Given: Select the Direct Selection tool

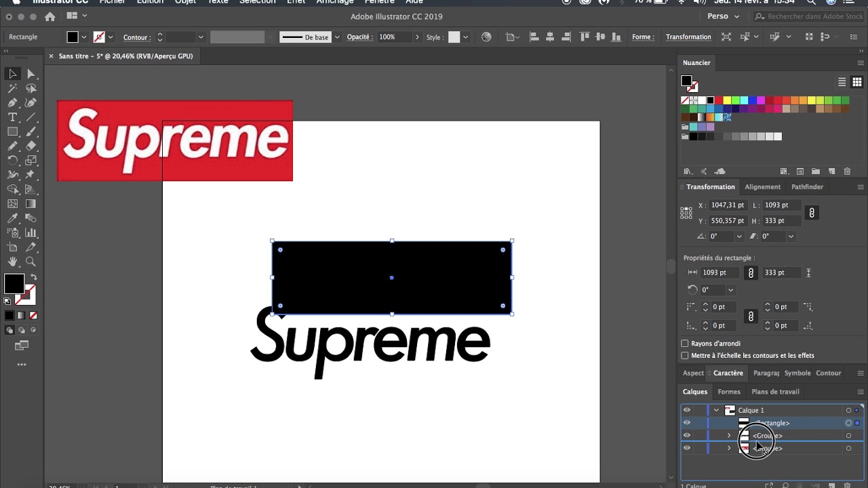Looking at the screenshot, I should [x=31, y=73].
